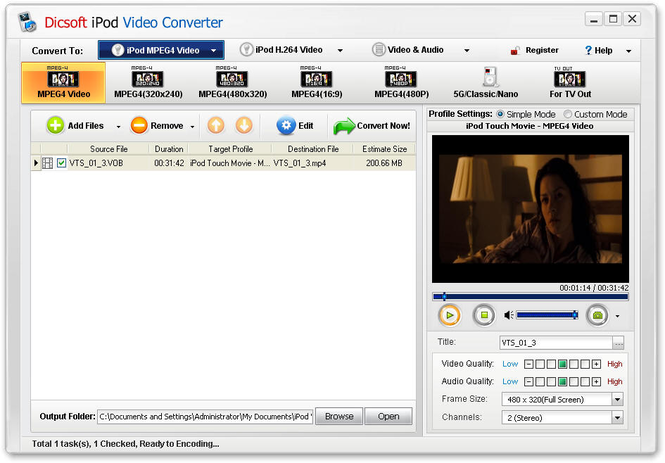Click the Open output folder button
This screenshot has height=463, width=665.
coord(388,416)
